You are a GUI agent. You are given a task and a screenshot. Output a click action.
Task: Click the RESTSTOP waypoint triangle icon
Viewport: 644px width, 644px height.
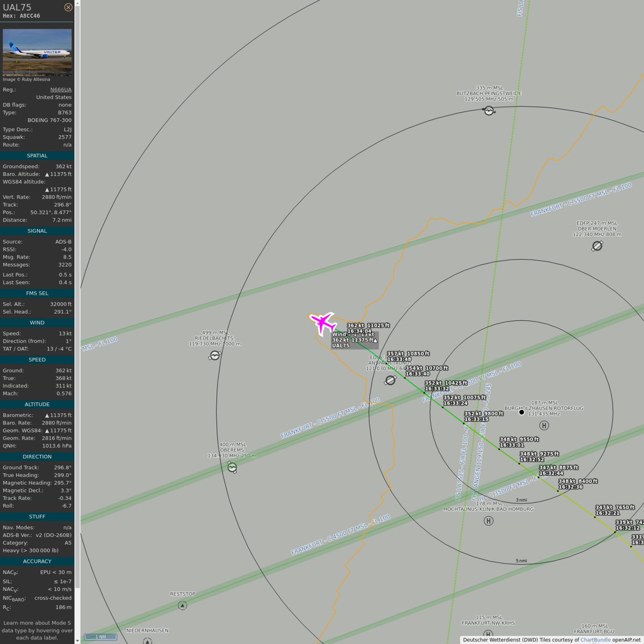(182, 606)
